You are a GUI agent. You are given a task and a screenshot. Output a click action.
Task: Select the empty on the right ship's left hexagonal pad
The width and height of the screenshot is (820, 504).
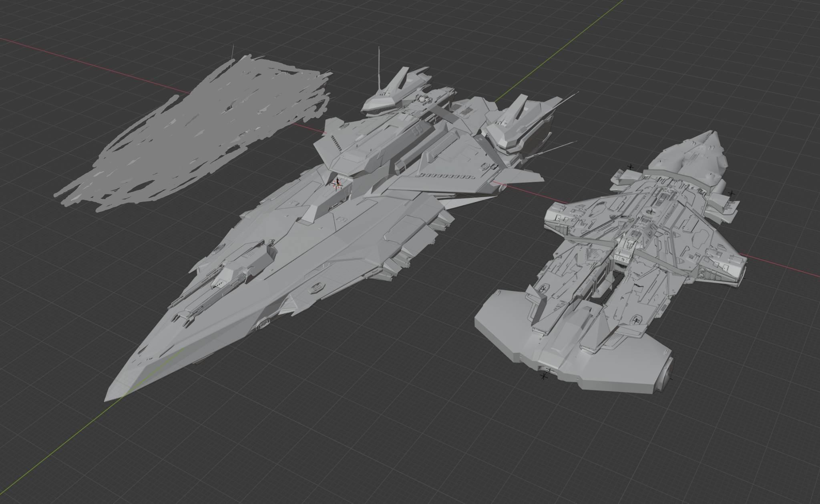pyautogui.click(x=543, y=289)
